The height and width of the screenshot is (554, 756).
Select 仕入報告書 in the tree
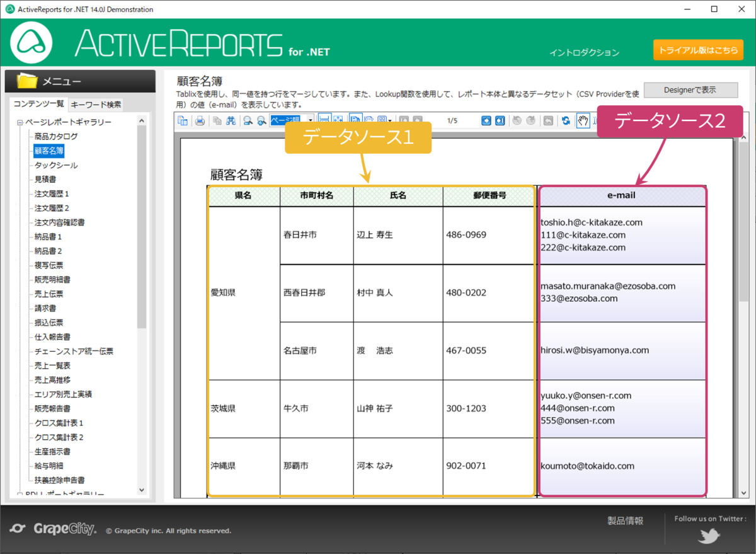point(52,337)
